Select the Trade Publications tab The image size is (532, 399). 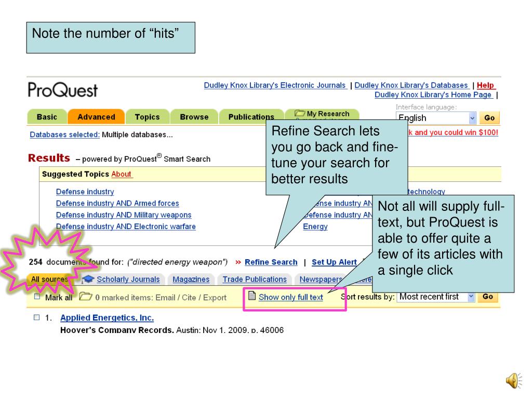click(255, 279)
